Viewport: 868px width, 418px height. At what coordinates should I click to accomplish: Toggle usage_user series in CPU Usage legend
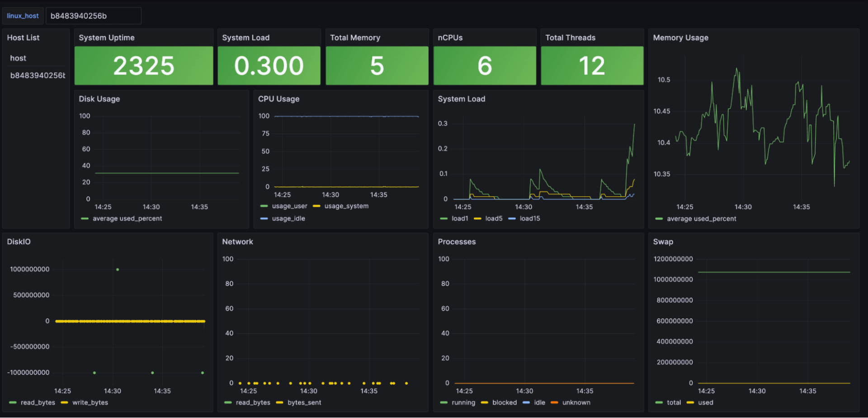(x=289, y=206)
